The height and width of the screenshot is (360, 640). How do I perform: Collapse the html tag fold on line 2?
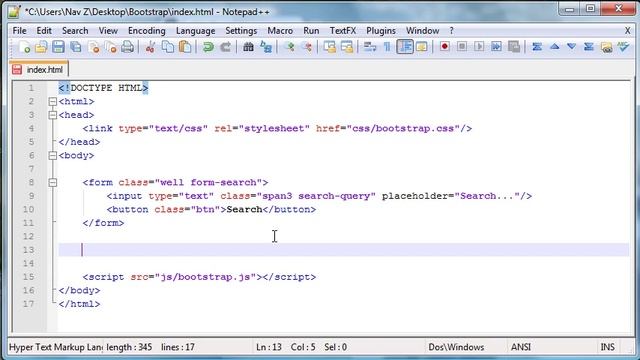tap(53, 102)
